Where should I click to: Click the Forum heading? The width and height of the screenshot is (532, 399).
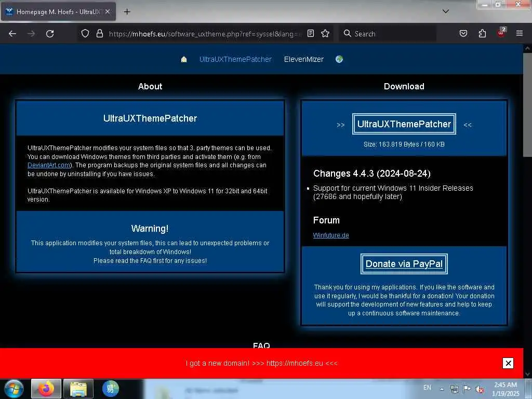326,220
